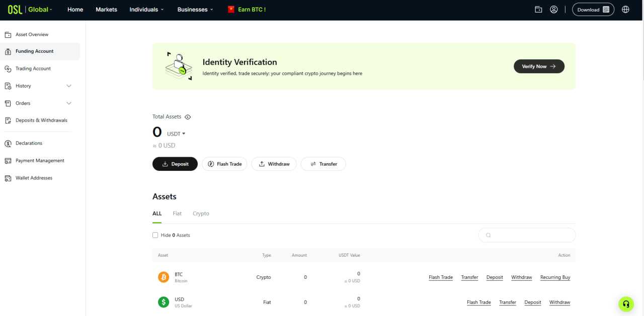The image size is (644, 316).
Task: Click the Vietnam flag beside Earn BTC
Action: (x=231, y=10)
